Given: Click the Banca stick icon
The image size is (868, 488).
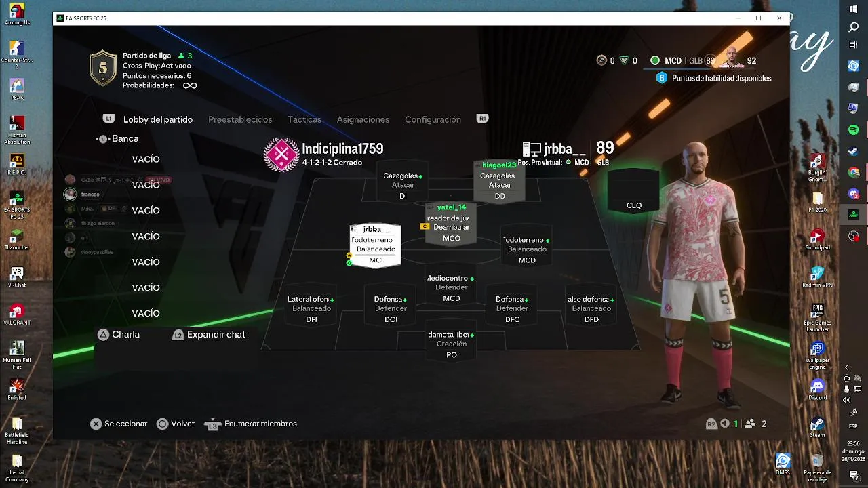Looking at the screenshot, I should [x=102, y=139].
